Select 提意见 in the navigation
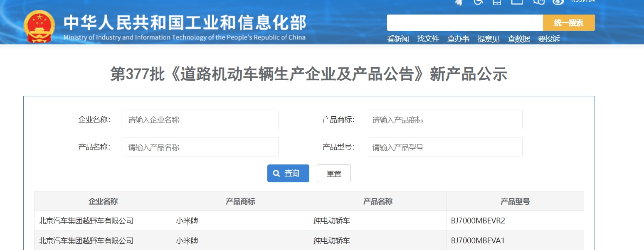 click(x=489, y=39)
